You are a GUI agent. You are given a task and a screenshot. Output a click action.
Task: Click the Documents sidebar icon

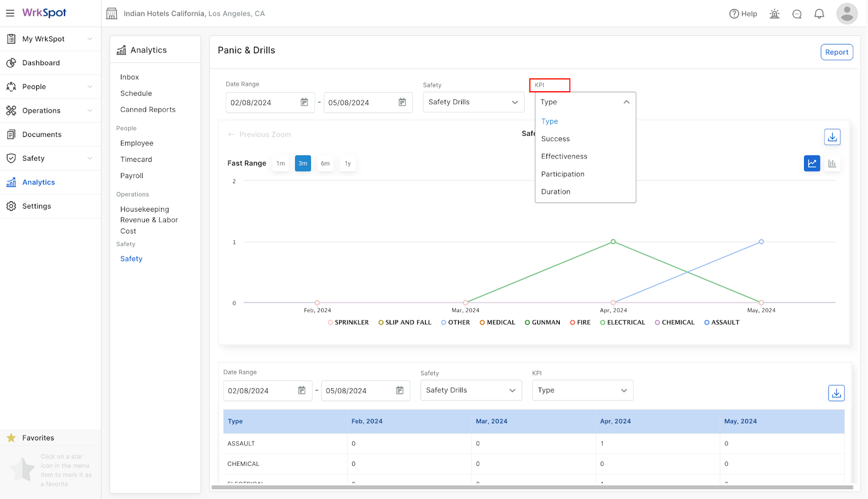[x=11, y=134]
